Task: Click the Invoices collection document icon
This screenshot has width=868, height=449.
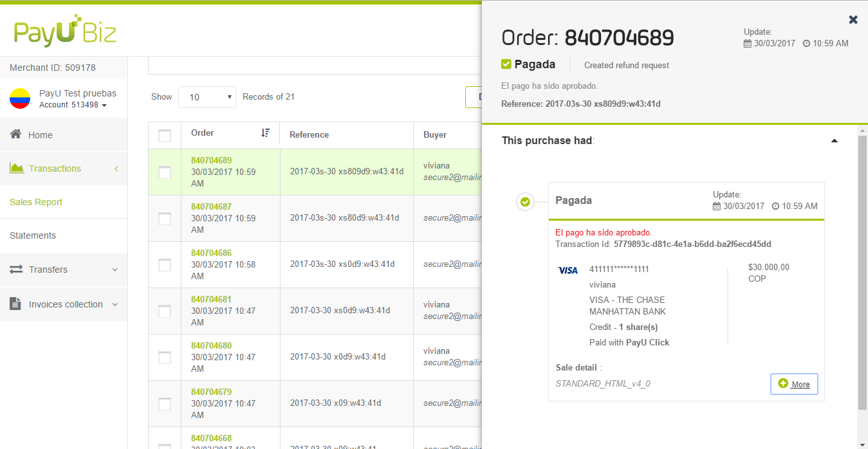Action: pos(15,304)
